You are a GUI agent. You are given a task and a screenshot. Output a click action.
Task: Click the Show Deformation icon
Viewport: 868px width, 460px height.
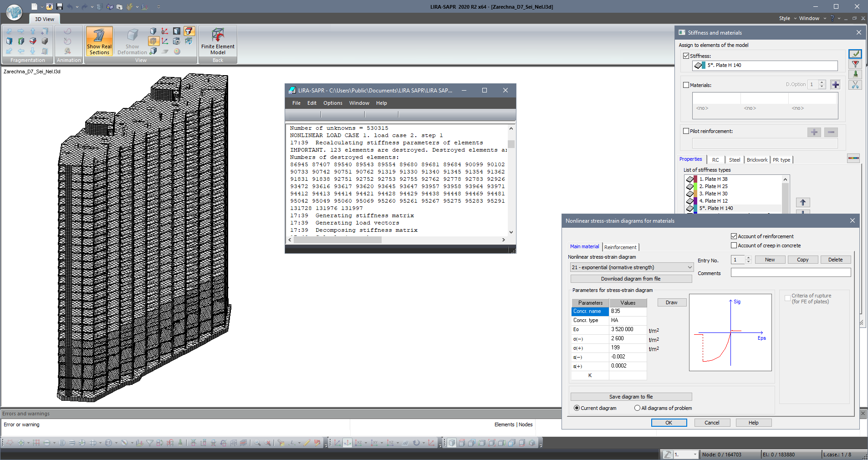[132, 41]
